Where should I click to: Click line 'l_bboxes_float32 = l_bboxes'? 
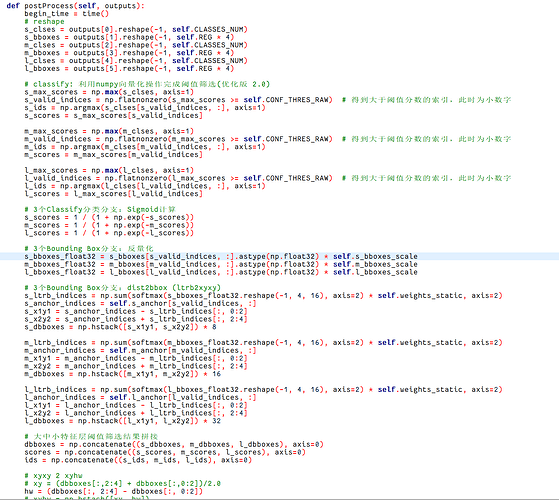click(221, 272)
